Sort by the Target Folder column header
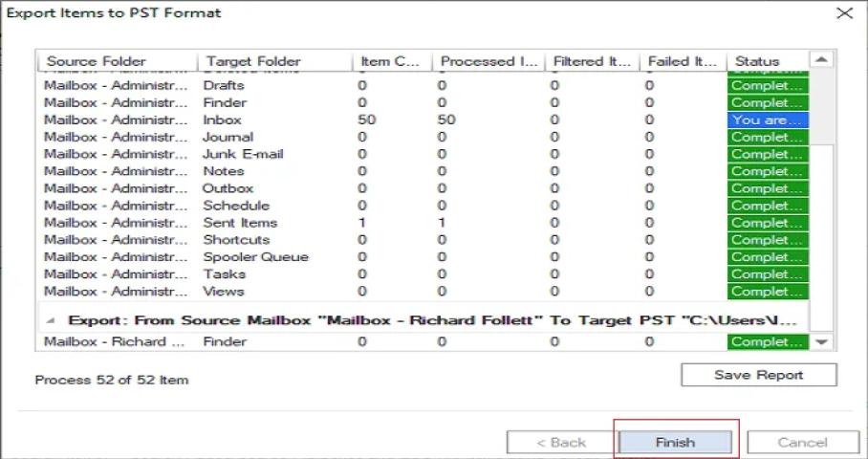Viewport: 868px width, 459px height. coord(251,61)
